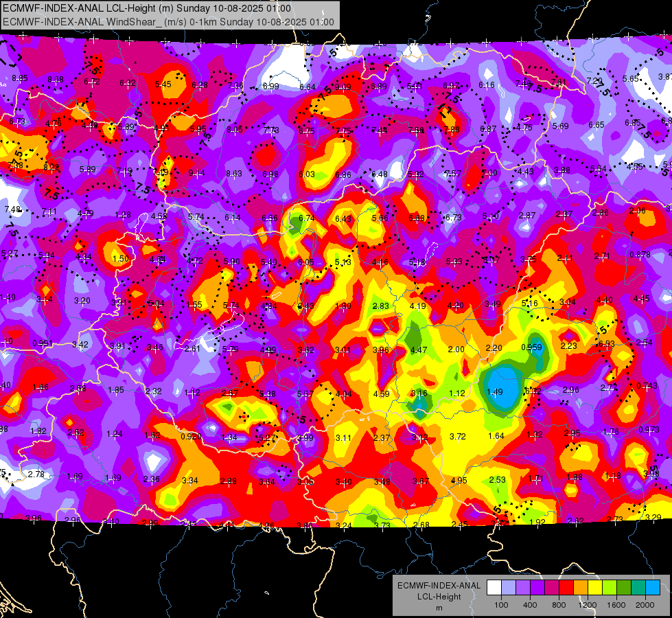Screen dimensions: 672x618
Task: Click the wind shear value 9.14
Action: [x=197, y=173]
